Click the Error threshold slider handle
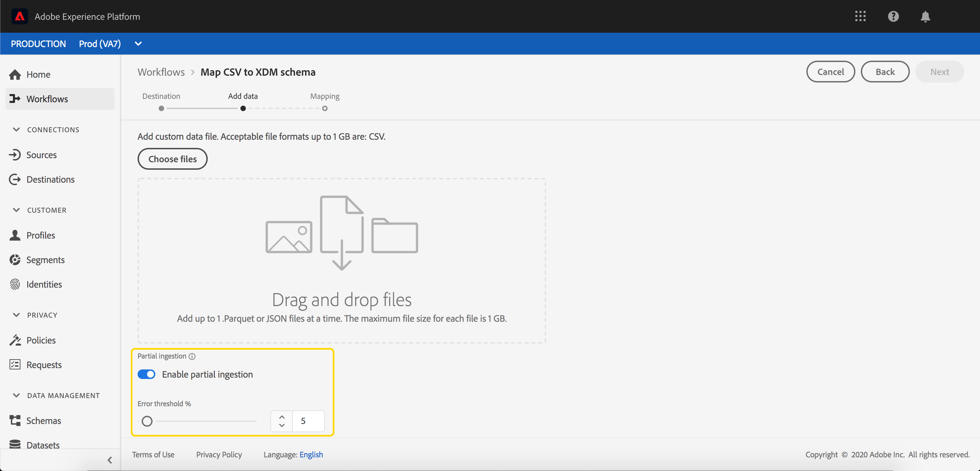980x471 pixels. pyautogui.click(x=147, y=421)
